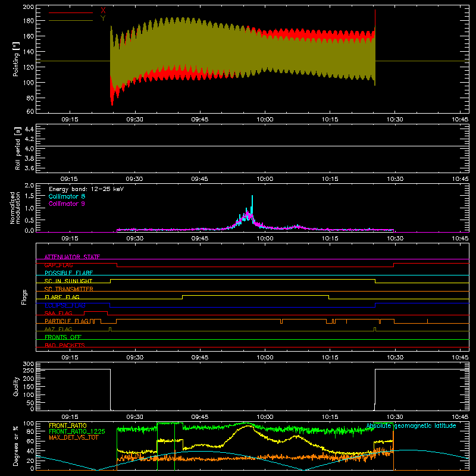Click the 2.0 tick on modulation axis
Viewport: 476px width, 476px height.
tap(29, 186)
